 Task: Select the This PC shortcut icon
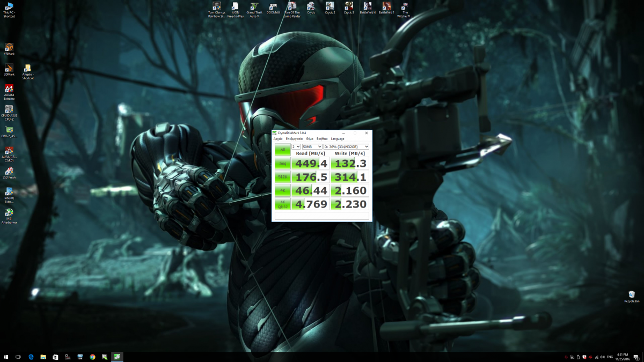coord(9,10)
